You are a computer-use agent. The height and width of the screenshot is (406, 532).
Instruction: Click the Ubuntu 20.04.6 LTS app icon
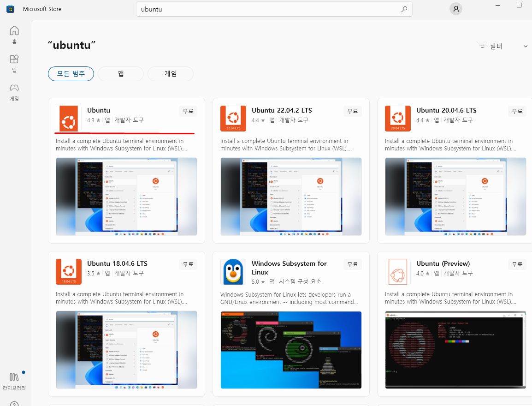click(398, 119)
